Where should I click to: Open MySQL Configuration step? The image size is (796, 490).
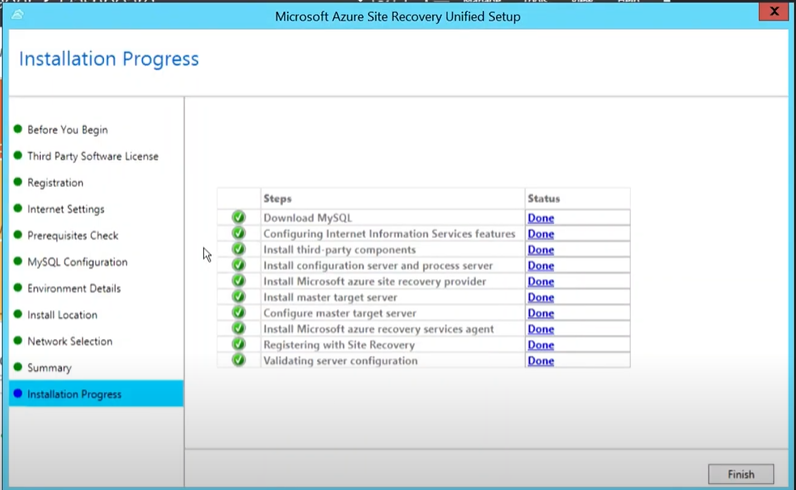point(77,262)
